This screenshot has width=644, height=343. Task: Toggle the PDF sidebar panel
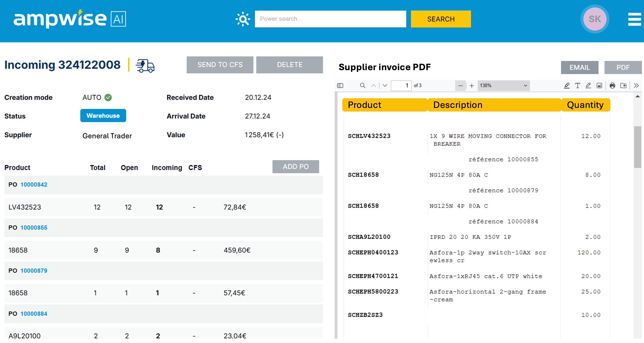(340, 85)
